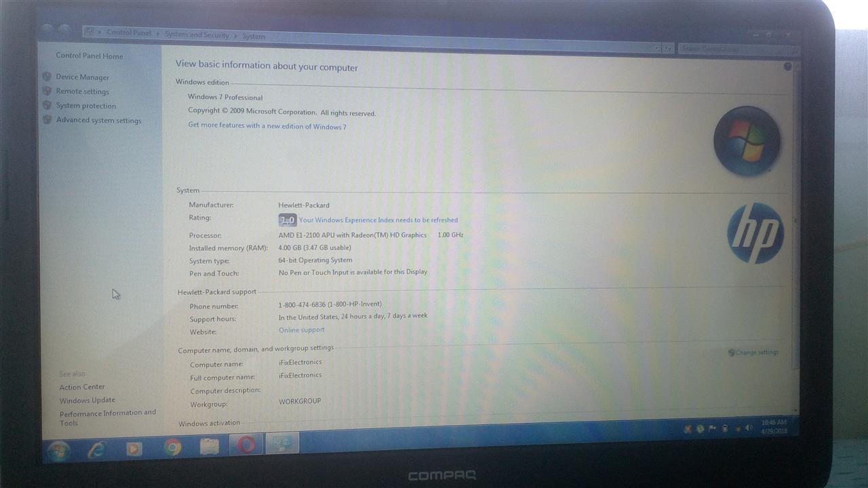The image size is (868, 488).
Task: Open HP Online support website link
Action: coord(302,330)
